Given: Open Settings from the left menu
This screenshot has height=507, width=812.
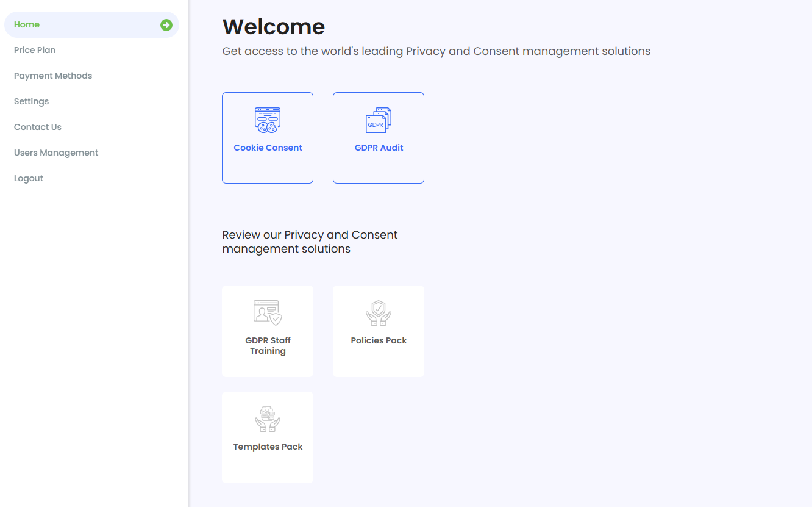Looking at the screenshot, I should click(31, 102).
